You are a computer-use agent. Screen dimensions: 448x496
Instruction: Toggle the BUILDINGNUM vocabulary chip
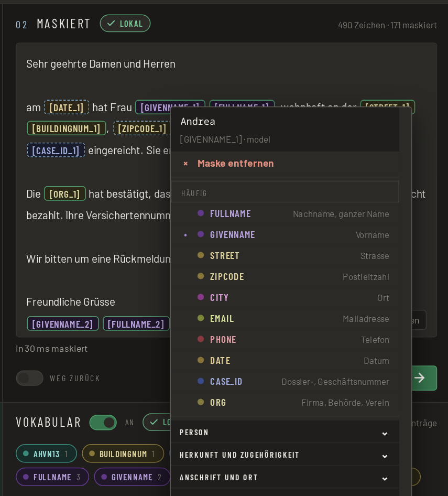pyautogui.click(x=123, y=454)
